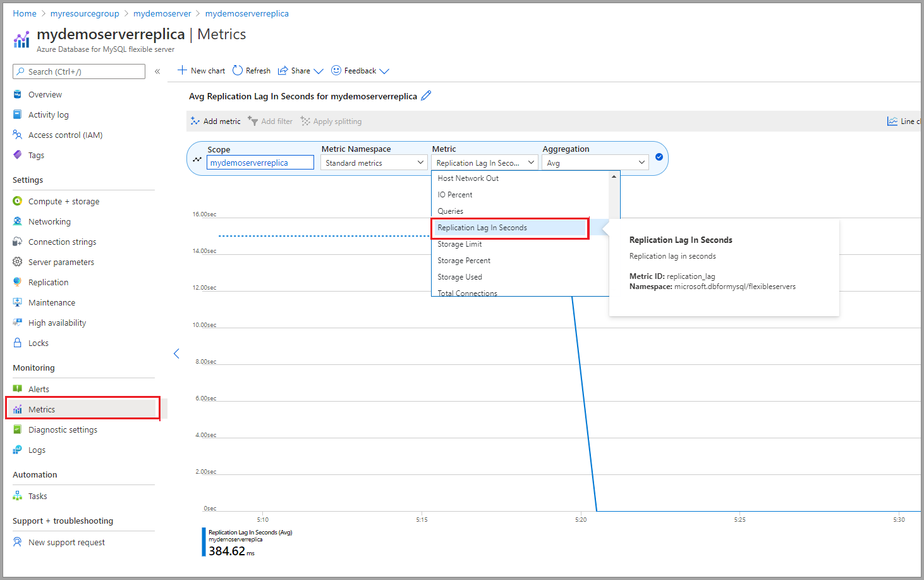Viewport: 924px width, 580px height.
Task: Expand the Share dropdown menu
Action: [318, 71]
